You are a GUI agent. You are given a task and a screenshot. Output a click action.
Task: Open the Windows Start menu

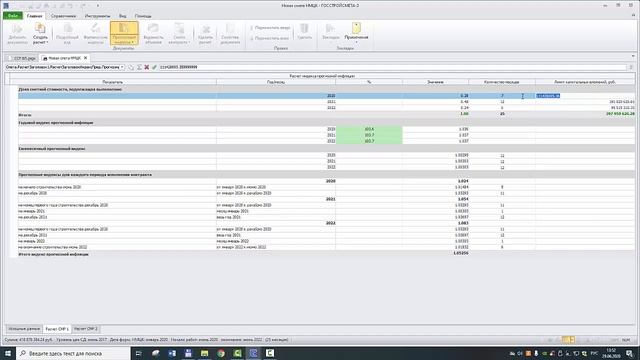tap(8, 353)
